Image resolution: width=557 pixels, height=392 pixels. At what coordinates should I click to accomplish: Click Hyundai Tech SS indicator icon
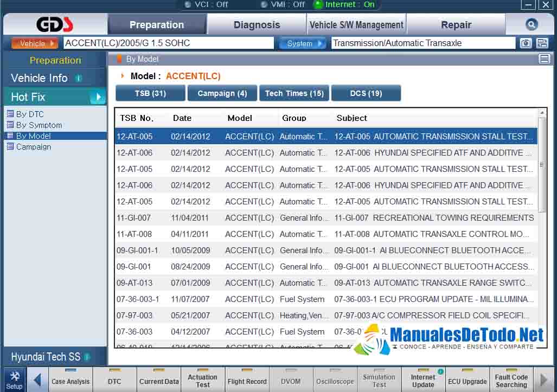click(87, 357)
